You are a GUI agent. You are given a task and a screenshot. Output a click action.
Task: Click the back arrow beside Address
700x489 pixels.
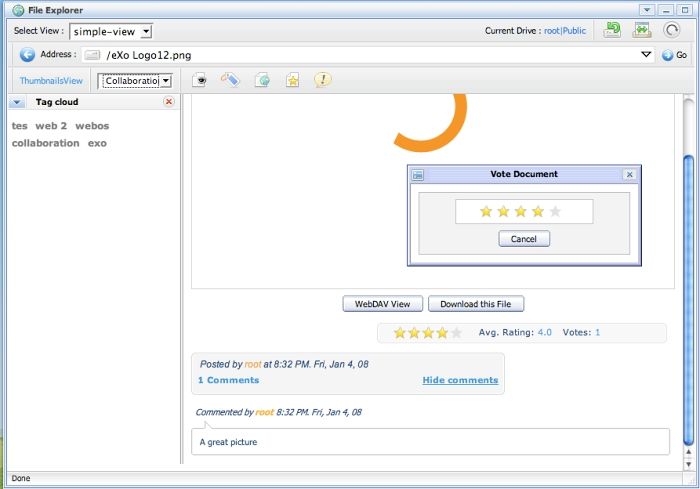pos(27,55)
